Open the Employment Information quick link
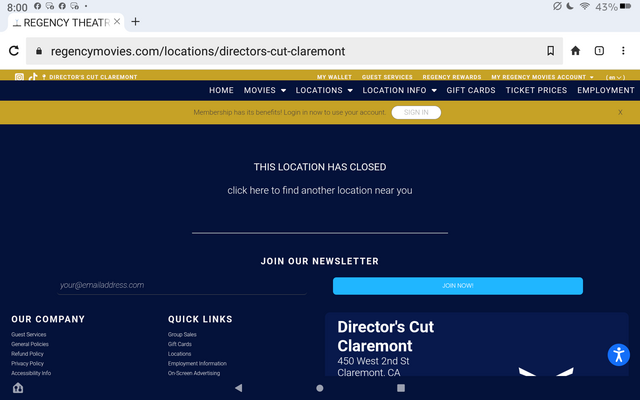The image size is (640, 400). (x=197, y=363)
